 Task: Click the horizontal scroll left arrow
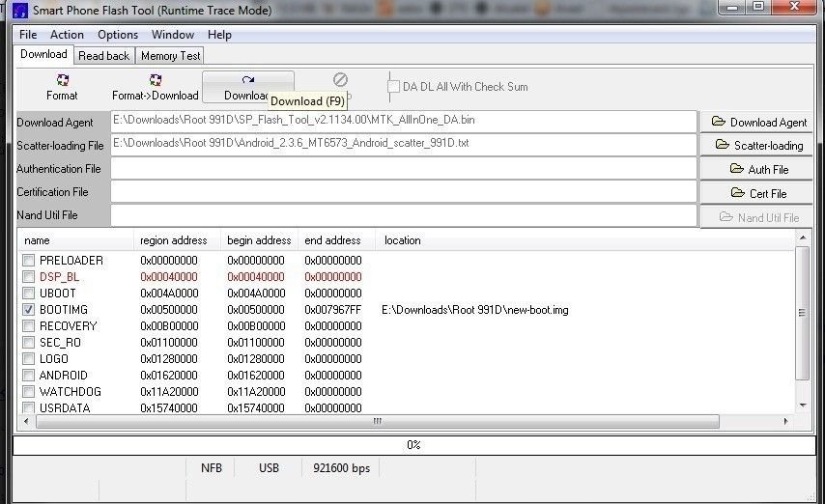26,421
